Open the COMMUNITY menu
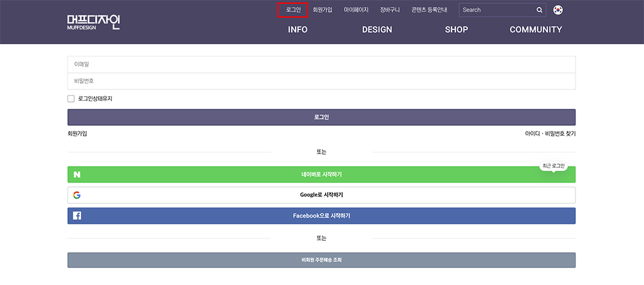Image resolution: width=644 pixels, height=285 pixels. (536, 30)
